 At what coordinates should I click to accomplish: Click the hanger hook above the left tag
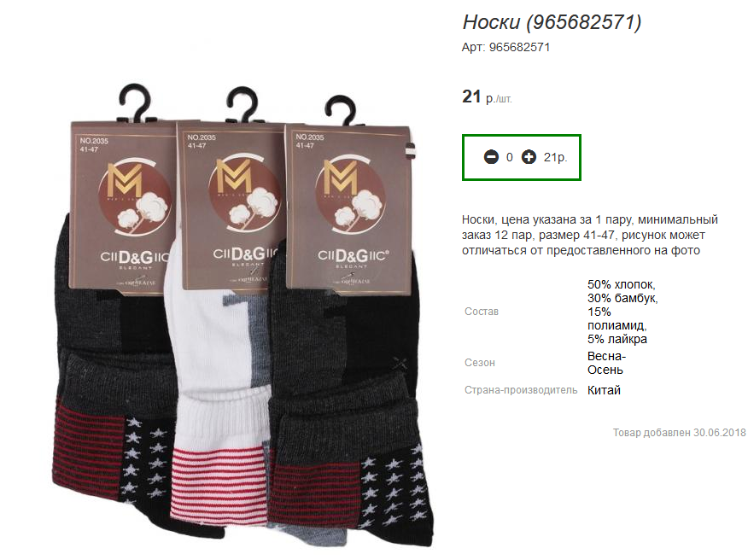point(135,102)
